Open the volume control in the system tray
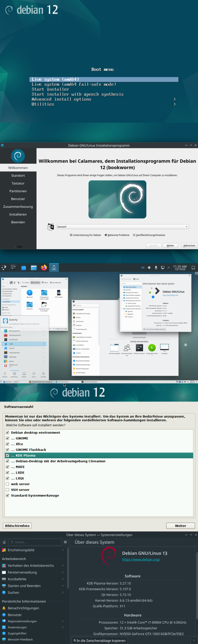Viewport: 198px width, 644px height. (x=149, y=268)
